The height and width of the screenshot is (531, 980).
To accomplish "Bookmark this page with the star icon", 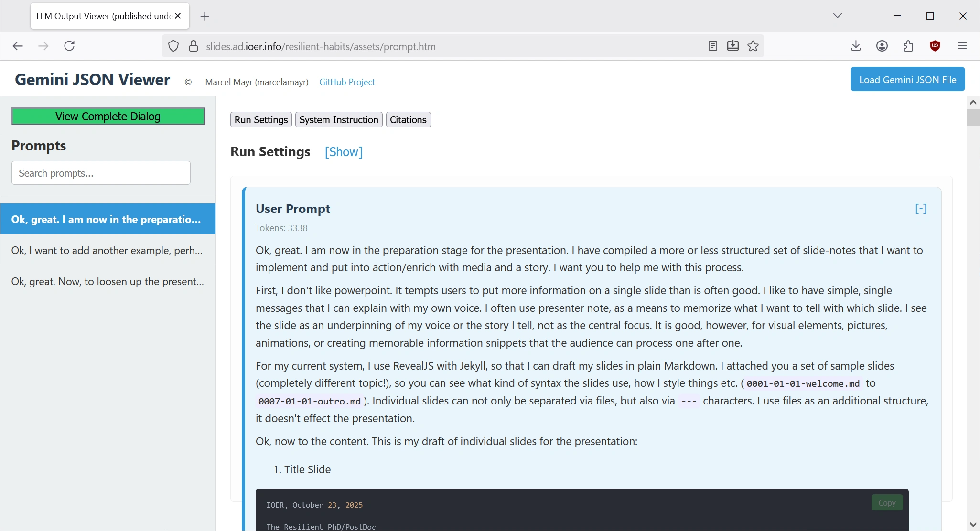I will click(x=753, y=46).
